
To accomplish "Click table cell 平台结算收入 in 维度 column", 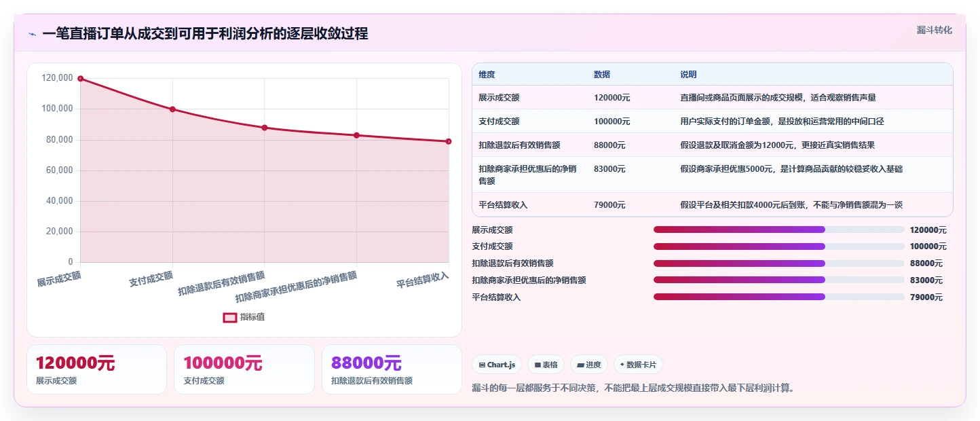I will [x=503, y=205].
